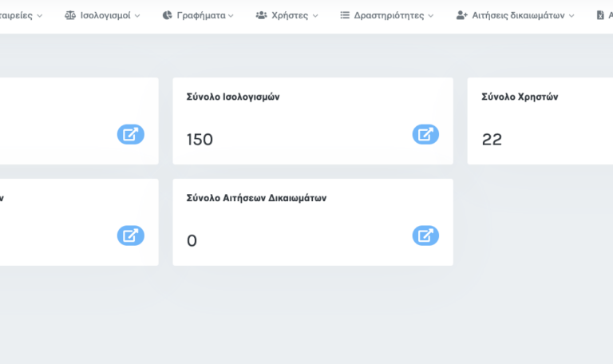The width and height of the screenshot is (613, 364).
Task: Click the open-link icon in the bottom-left card
Action: [130, 235]
